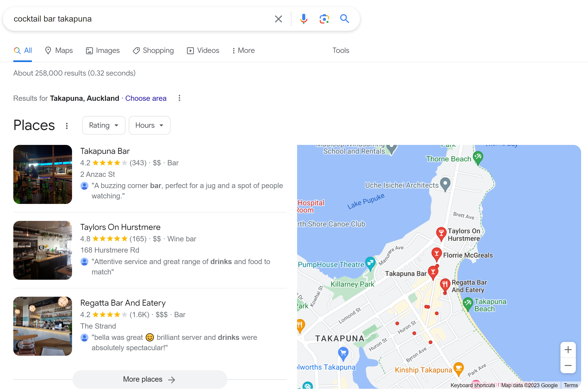The width and height of the screenshot is (588, 392).
Task: Open the Takapuna Bar listing title
Action: click(x=105, y=151)
